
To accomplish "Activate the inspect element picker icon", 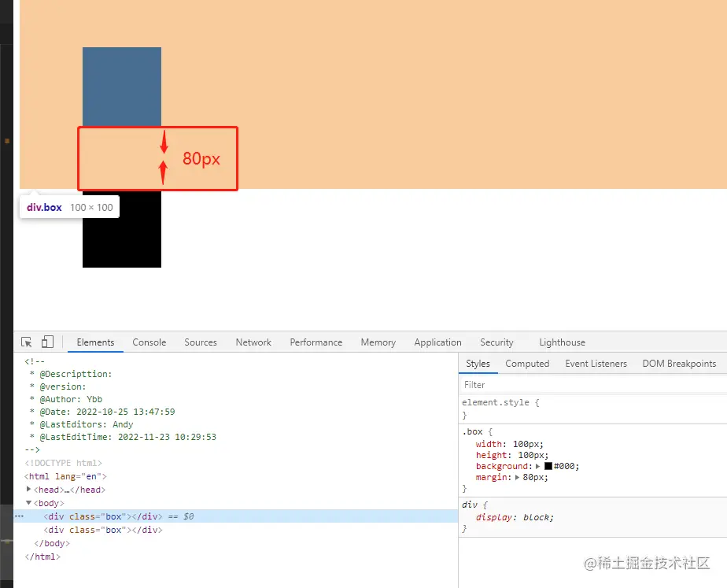I will pos(27,342).
